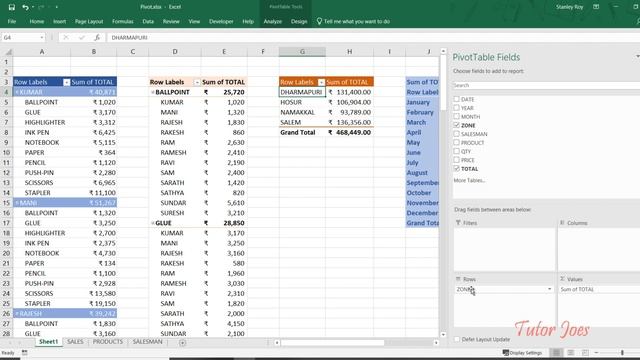
Task: Select cell G4 containing DHARMAPURI
Action: (x=302, y=92)
